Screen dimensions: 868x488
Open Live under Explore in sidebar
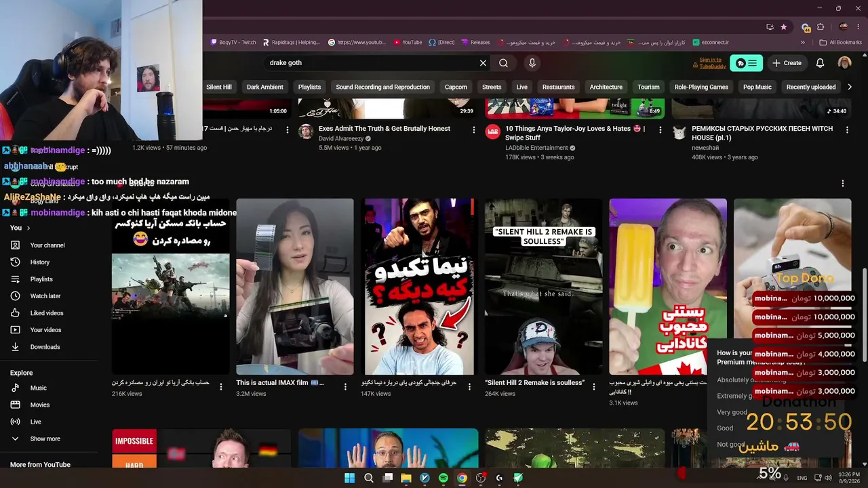(x=36, y=422)
